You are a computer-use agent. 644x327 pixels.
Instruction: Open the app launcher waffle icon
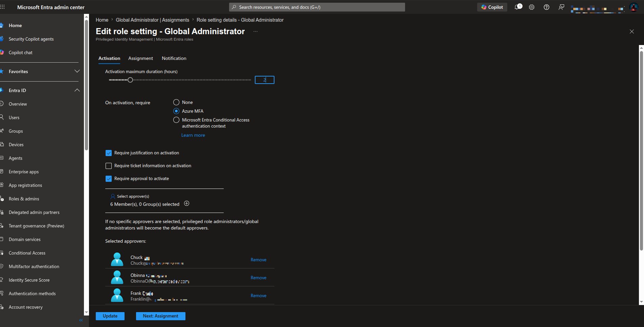[x=2, y=7]
